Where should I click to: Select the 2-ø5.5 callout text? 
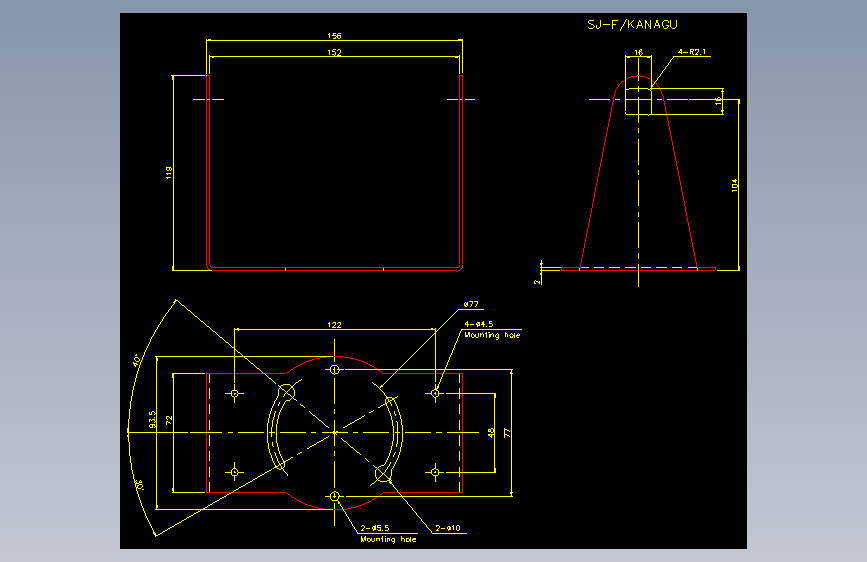(375, 528)
